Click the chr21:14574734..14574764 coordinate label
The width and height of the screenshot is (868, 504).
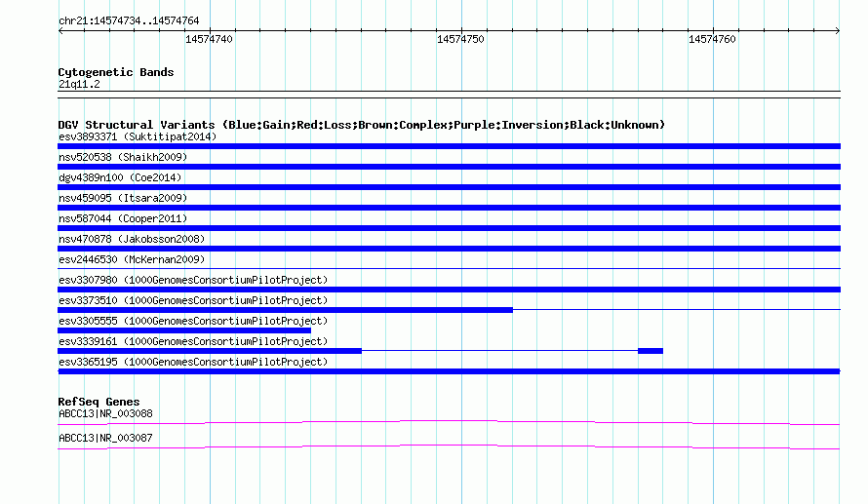click(x=129, y=20)
